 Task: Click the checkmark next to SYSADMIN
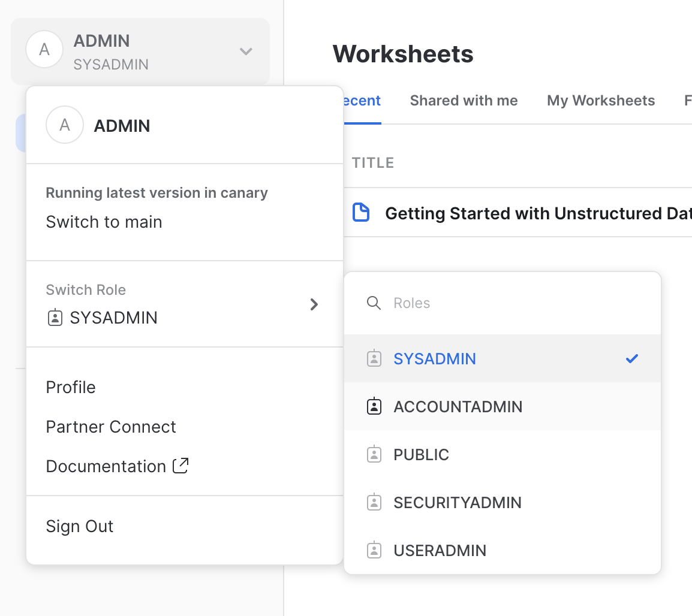tap(631, 358)
